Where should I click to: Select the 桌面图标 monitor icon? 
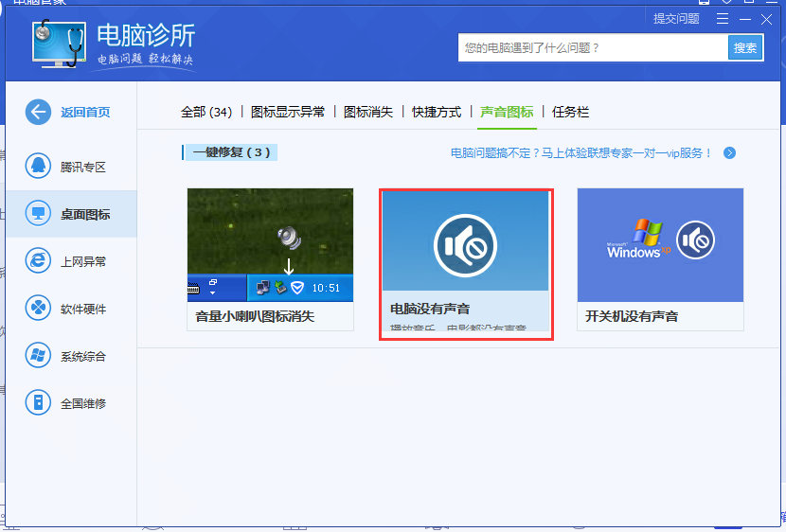(38, 213)
